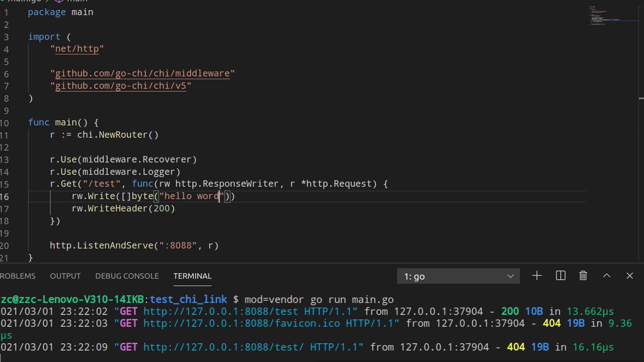644x362 pixels.
Task: Click the ":8088" port string
Action: pyautogui.click(x=178, y=246)
